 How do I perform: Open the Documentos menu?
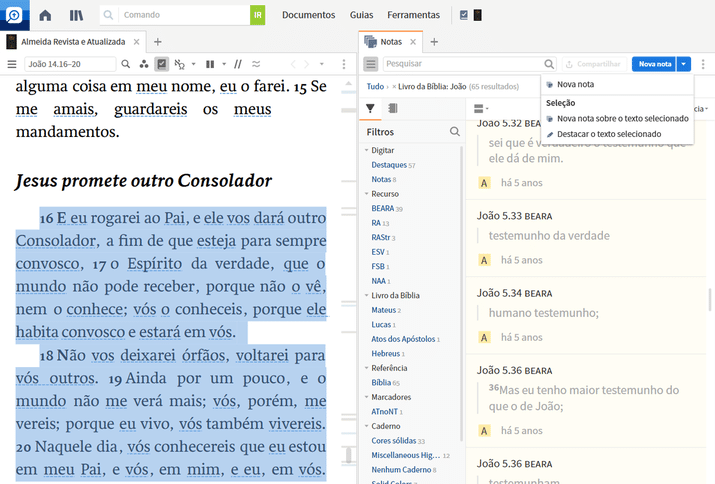pyautogui.click(x=308, y=15)
